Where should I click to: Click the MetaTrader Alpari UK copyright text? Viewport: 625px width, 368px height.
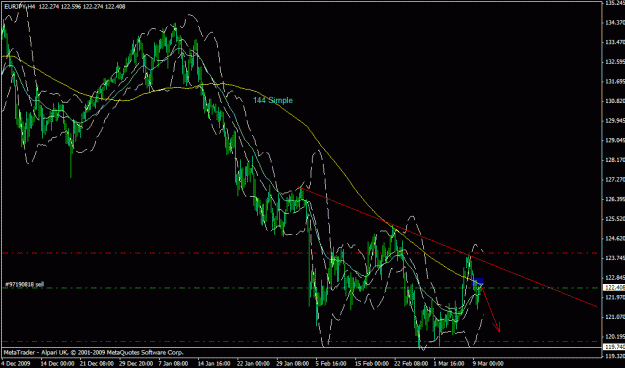pyautogui.click(x=94, y=352)
